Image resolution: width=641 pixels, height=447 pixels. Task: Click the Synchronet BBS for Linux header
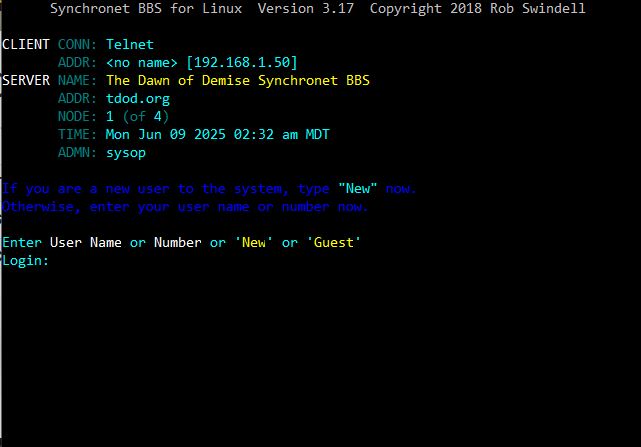coord(146,9)
